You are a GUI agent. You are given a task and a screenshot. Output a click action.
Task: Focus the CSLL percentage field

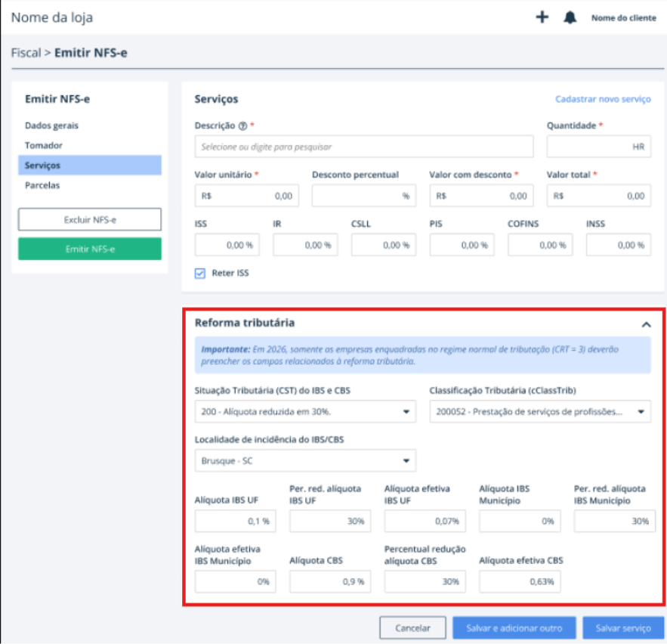tap(384, 245)
